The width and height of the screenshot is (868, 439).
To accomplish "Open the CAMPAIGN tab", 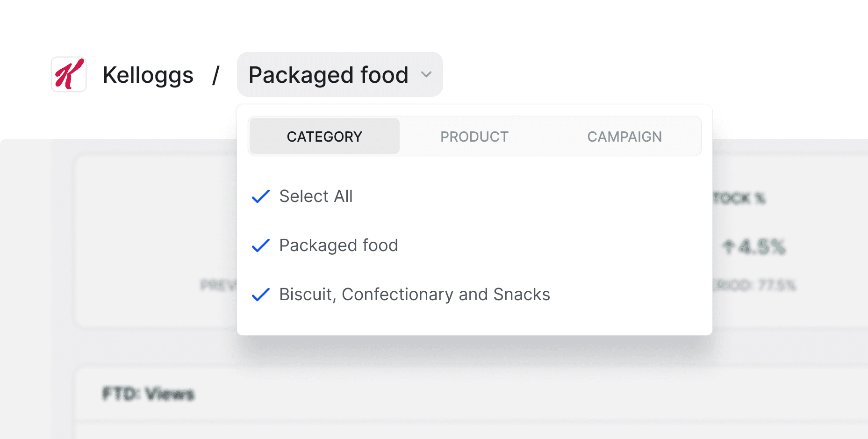I will (624, 137).
